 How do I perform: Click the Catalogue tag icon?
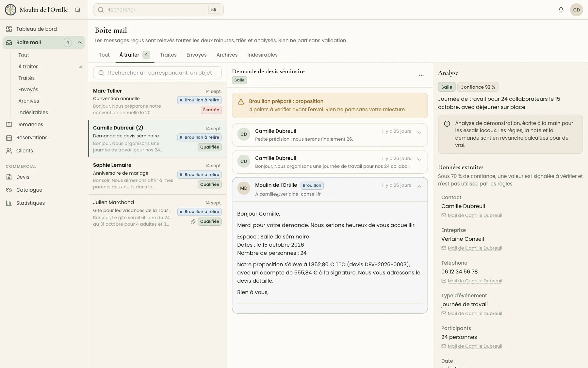click(9, 190)
